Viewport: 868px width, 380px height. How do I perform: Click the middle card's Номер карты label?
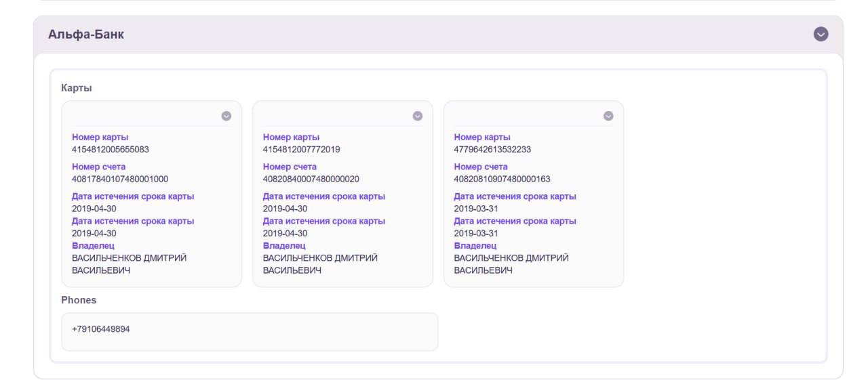click(x=291, y=138)
